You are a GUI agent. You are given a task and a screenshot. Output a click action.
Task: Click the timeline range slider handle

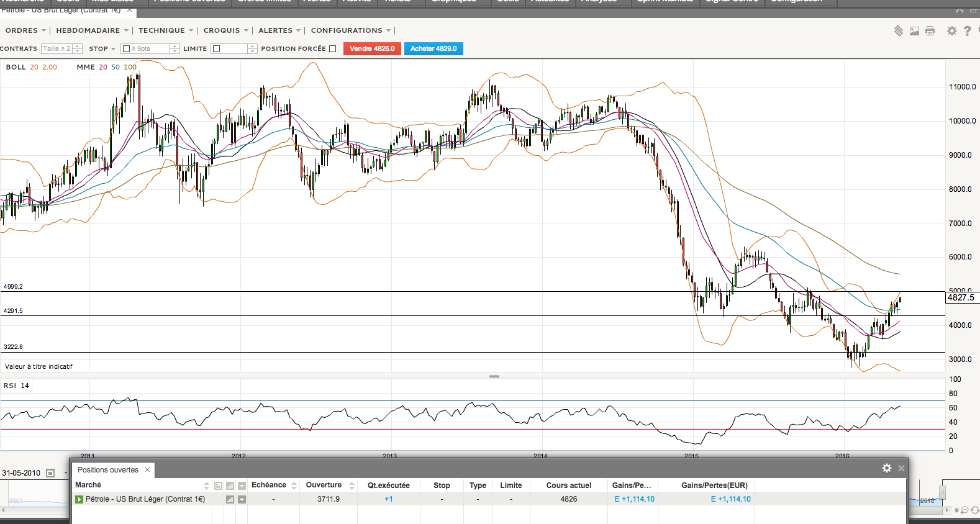(942, 492)
